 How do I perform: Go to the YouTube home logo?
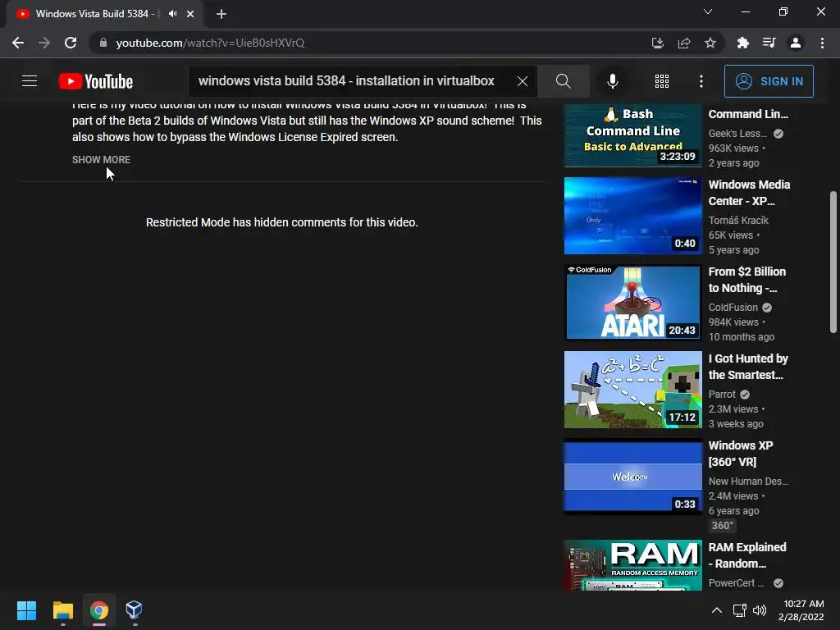tap(96, 81)
